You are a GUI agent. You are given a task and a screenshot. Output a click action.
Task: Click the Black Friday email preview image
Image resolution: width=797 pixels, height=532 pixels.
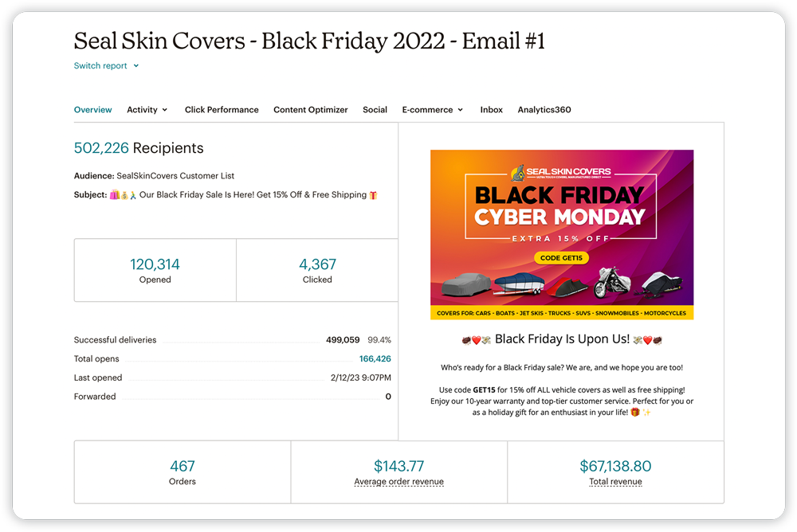tap(561, 233)
